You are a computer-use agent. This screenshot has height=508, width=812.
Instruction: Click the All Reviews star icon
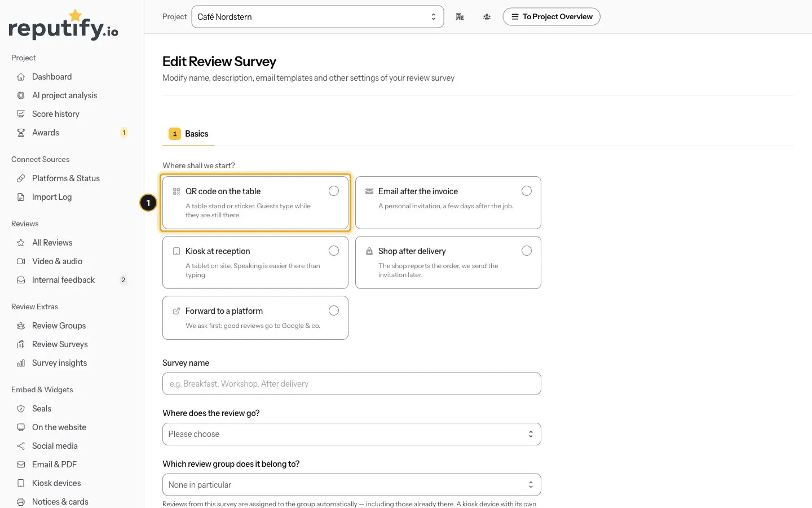click(21, 243)
